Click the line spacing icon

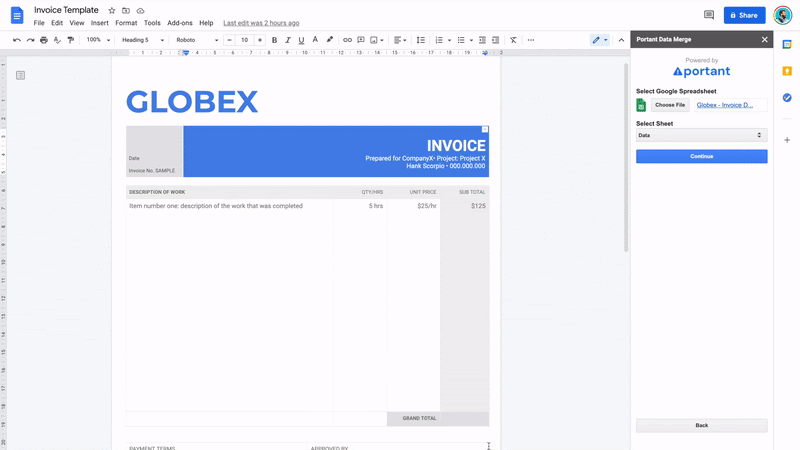(420, 40)
